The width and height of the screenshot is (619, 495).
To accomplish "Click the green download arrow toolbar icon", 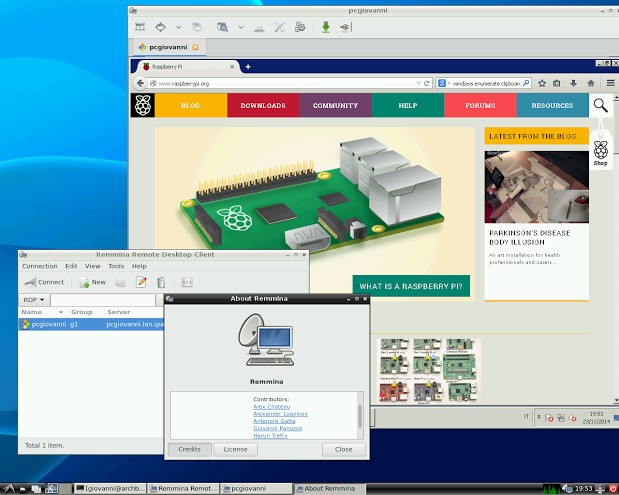I will pos(326,26).
